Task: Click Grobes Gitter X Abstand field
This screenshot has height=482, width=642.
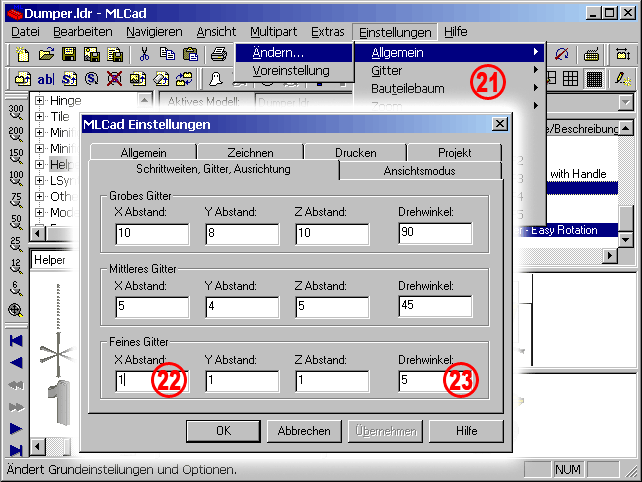Action: 152,234
